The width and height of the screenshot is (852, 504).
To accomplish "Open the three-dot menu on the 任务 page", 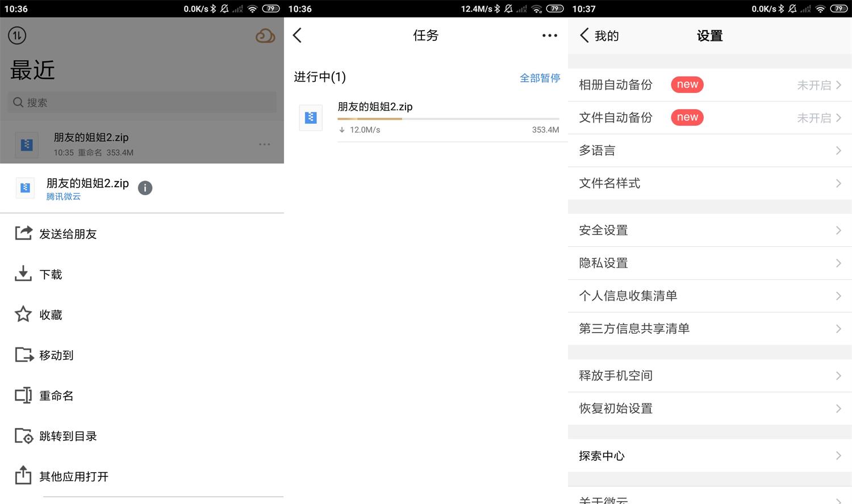I will pos(549,35).
